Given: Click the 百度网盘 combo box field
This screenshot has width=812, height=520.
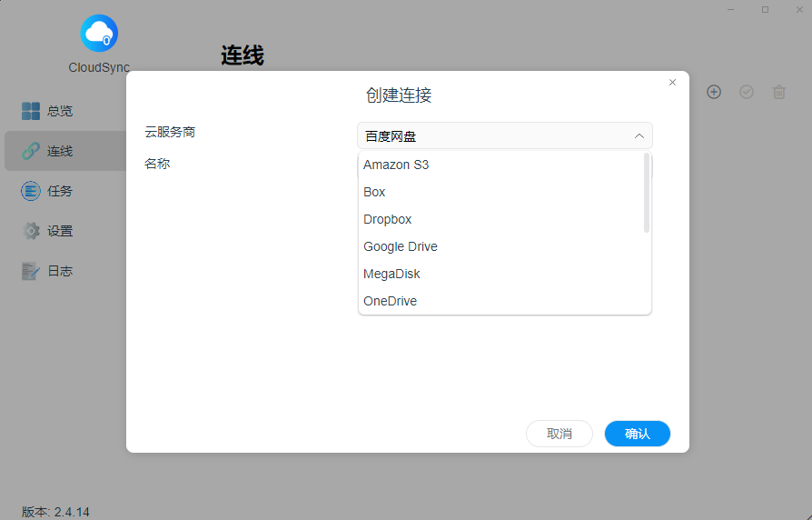Looking at the screenshot, I should point(490,136).
